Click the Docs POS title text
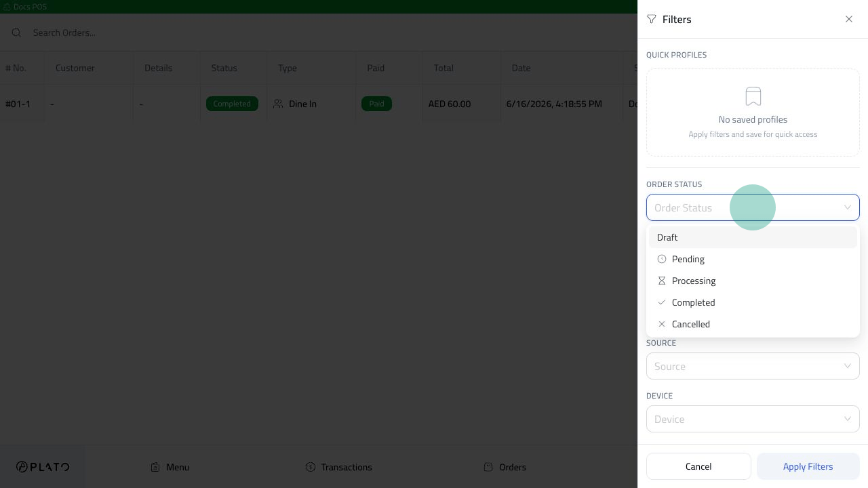The image size is (868, 488). click(30, 7)
